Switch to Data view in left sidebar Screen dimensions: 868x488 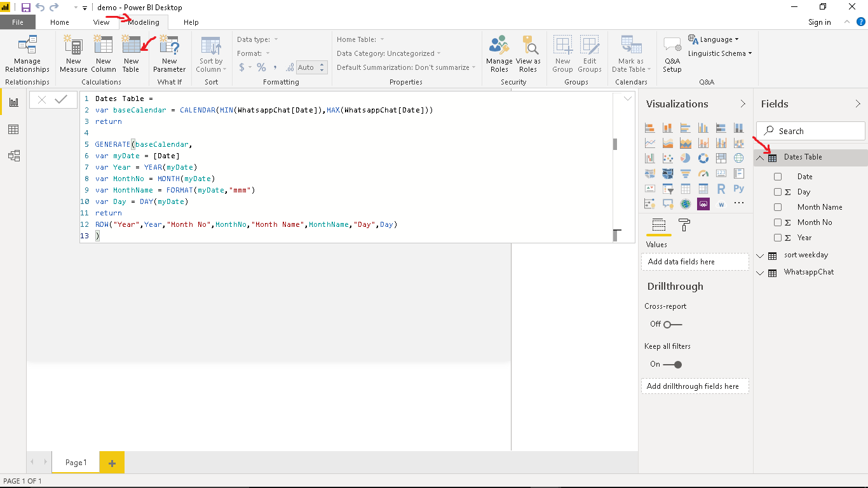click(13, 130)
